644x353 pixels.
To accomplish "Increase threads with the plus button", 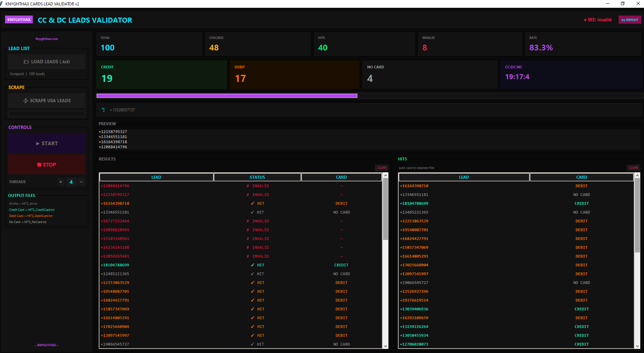I will [x=61, y=182].
